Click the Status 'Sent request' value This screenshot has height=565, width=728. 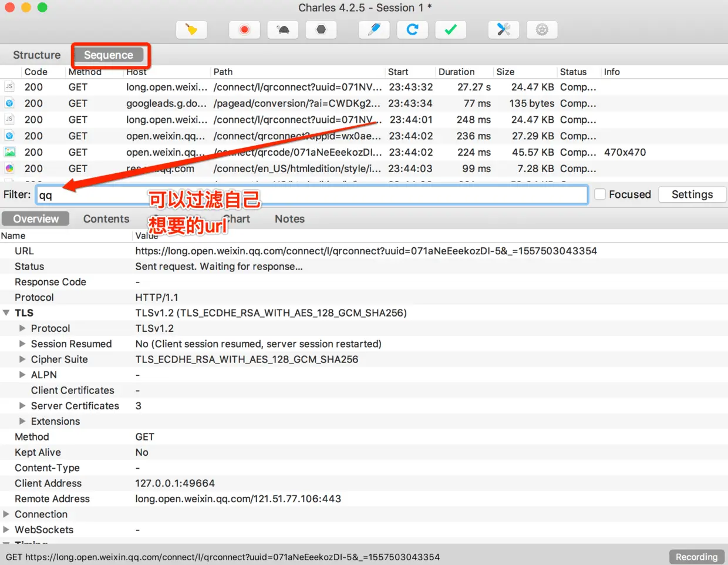point(219,267)
